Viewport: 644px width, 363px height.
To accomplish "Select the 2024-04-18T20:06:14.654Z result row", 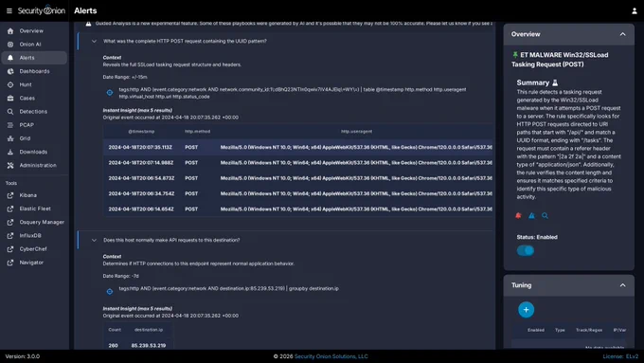I will 297,209.
